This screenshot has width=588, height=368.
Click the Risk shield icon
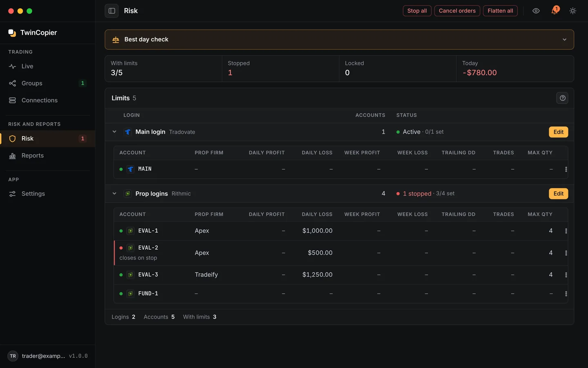click(x=13, y=139)
